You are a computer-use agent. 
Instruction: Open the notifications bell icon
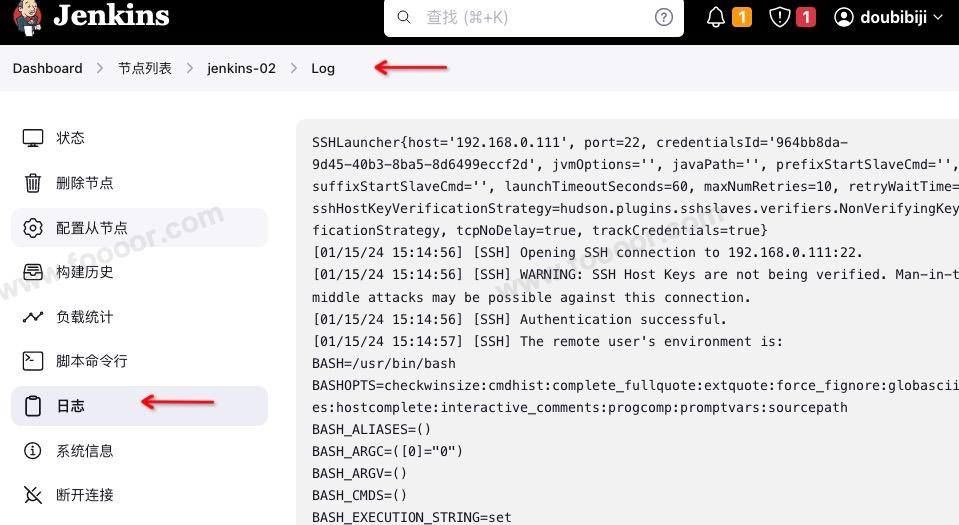click(x=716, y=17)
